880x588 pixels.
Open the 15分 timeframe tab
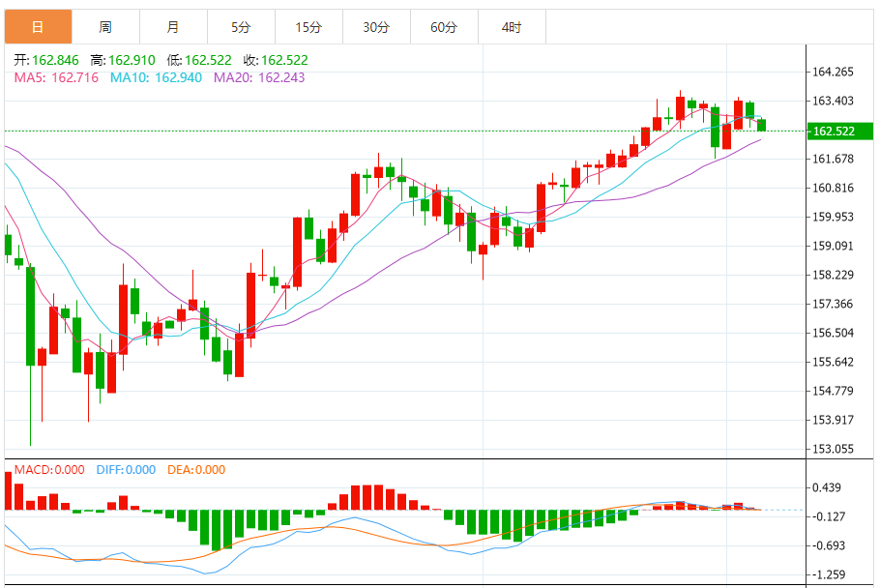[308, 27]
